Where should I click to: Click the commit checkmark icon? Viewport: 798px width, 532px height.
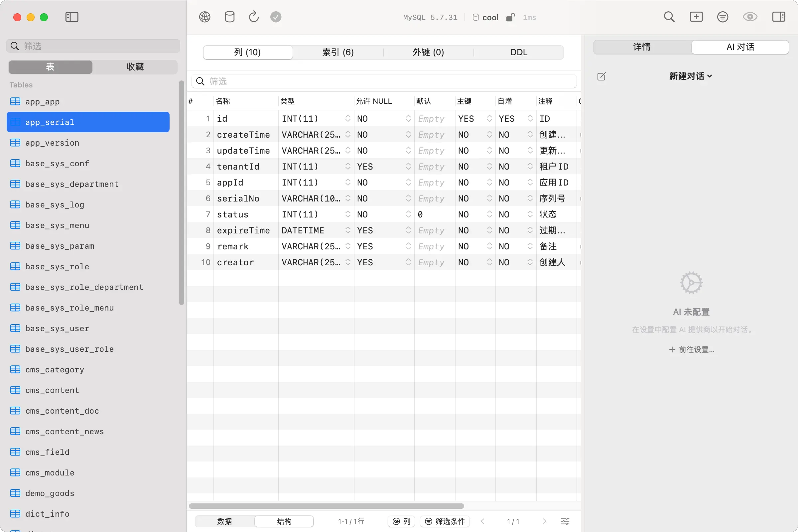(276, 17)
